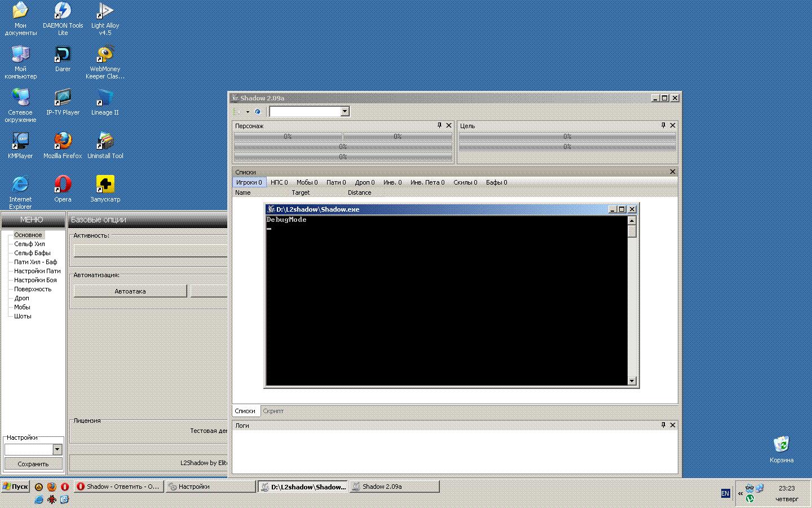The image size is (812, 508).
Task: Switch to Shadow - Ответить taskbar button
Action: [118, 487]
